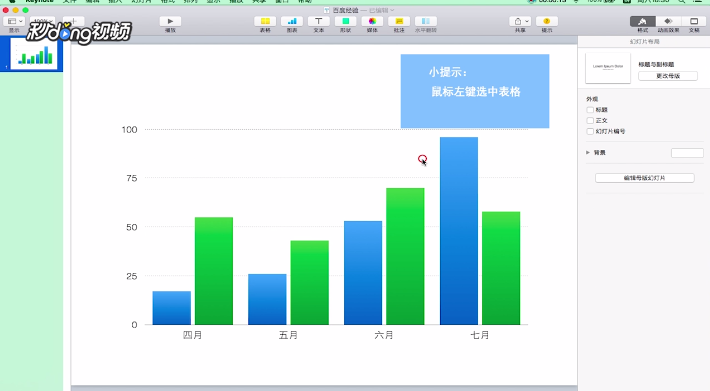Open the Shape (形状) tool
The height and width of the screenshot is (391, 710).
[x=345, y=21]
